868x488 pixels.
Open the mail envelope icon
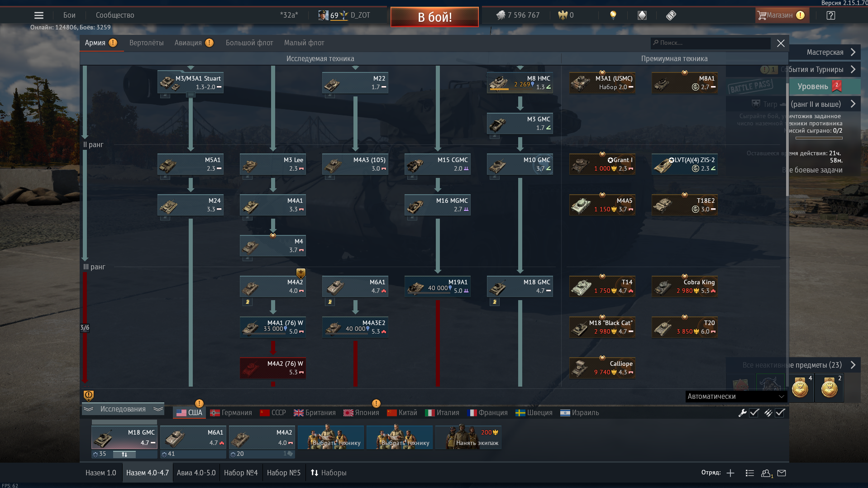click(x=782, y=473)
